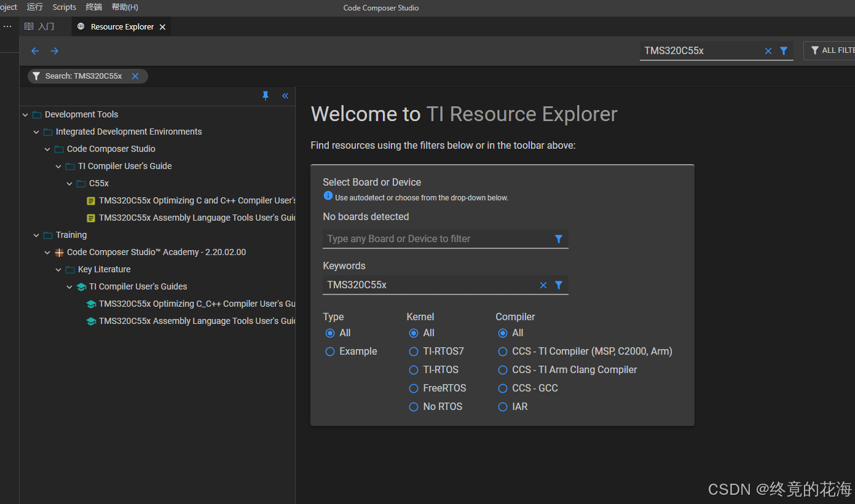Open Academy TMS320C55x Assembly Language Tools guide

tap(197, 321)
